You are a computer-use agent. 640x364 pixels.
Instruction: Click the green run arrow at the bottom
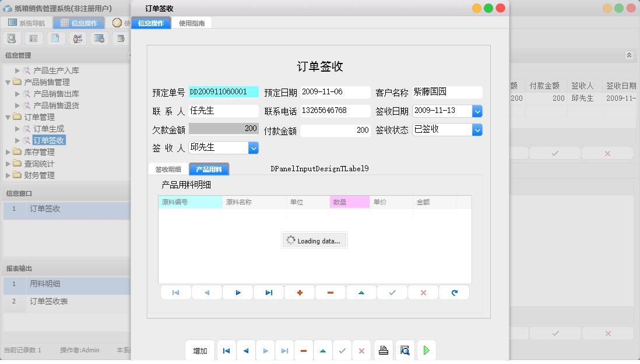[426, 350]
